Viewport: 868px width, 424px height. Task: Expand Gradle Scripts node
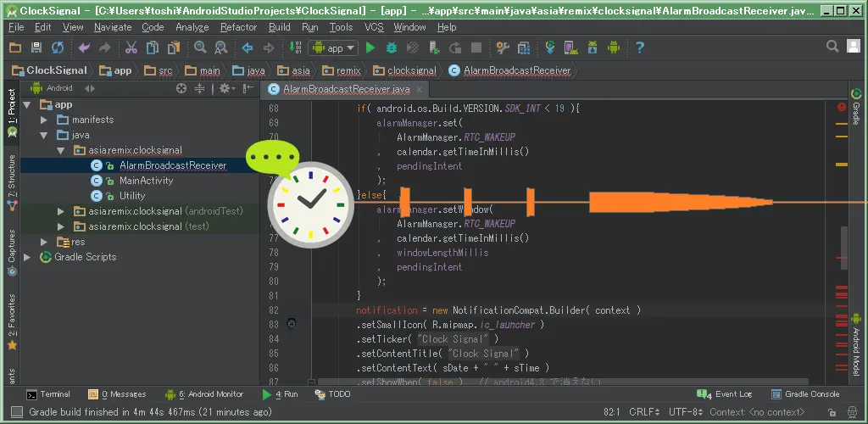[26, 257]
